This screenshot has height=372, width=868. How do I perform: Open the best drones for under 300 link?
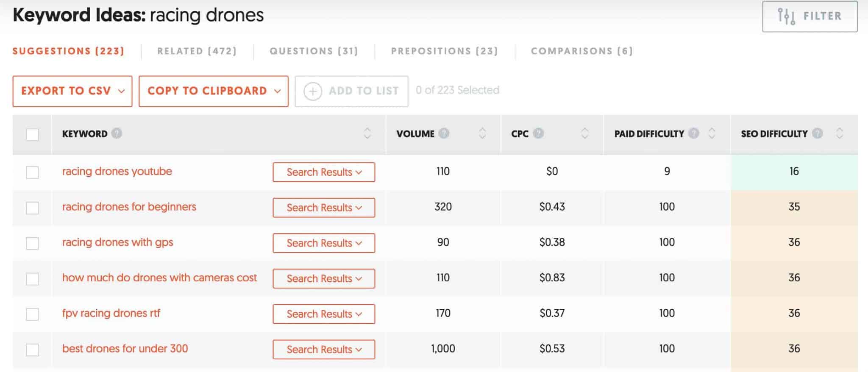tap(125, 349)
